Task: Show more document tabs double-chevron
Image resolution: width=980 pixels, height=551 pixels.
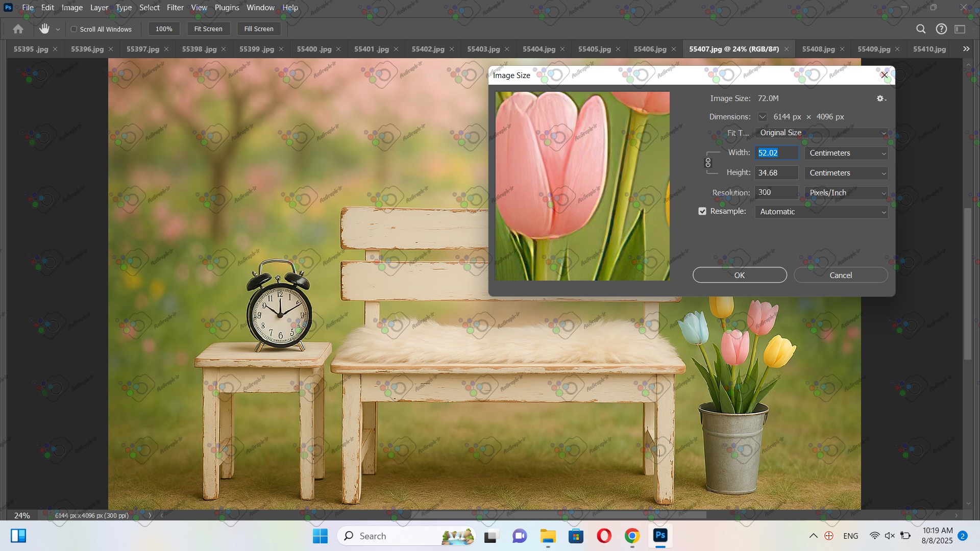Action: 966,49
